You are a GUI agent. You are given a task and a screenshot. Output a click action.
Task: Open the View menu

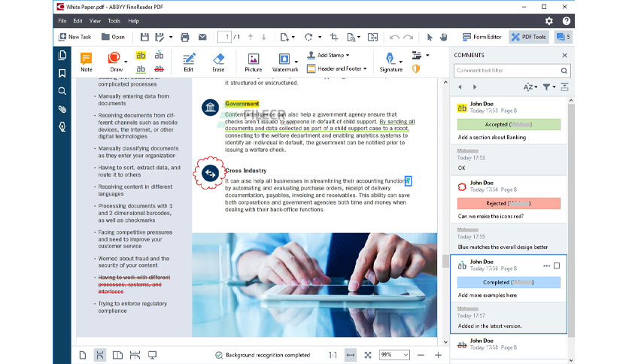(x=95, y=21)
